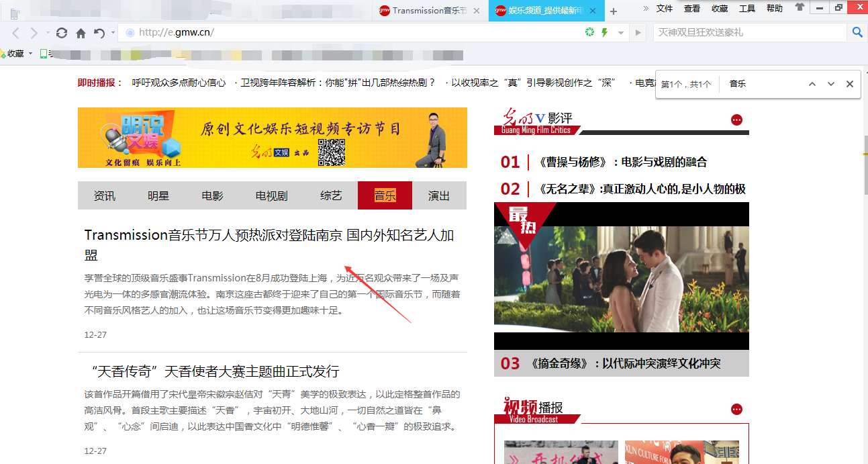
Task: Select the 明星 category tab
Action: (x=158, y=195)
